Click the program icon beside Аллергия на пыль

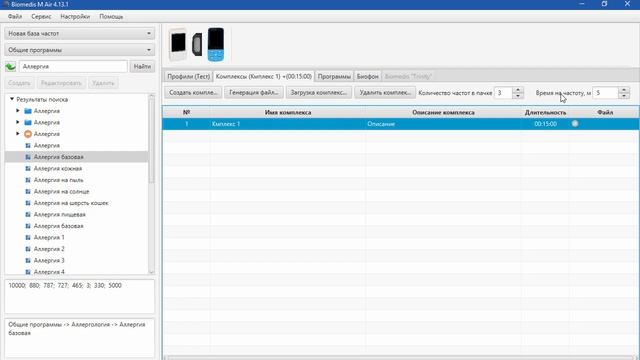28,180
